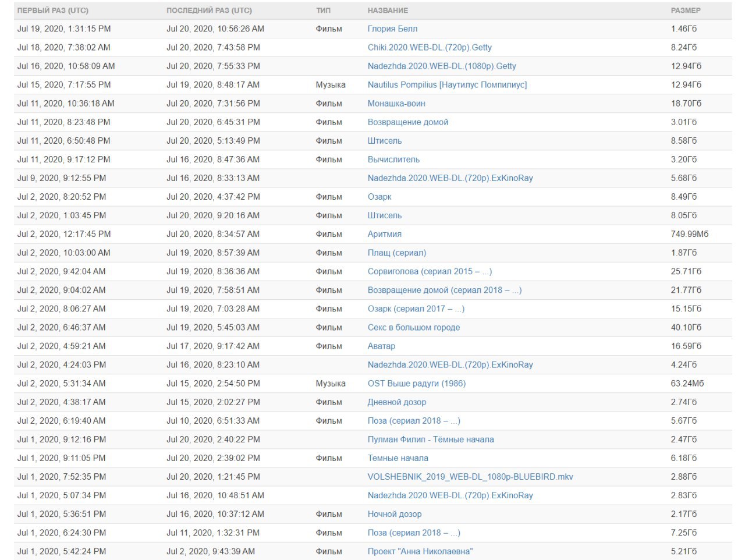Click the ПЕРВЫЙ РАЗ (UTC) column header
Image resolution: width=745 pixels, height=560 pixels.
pos(53,10)
